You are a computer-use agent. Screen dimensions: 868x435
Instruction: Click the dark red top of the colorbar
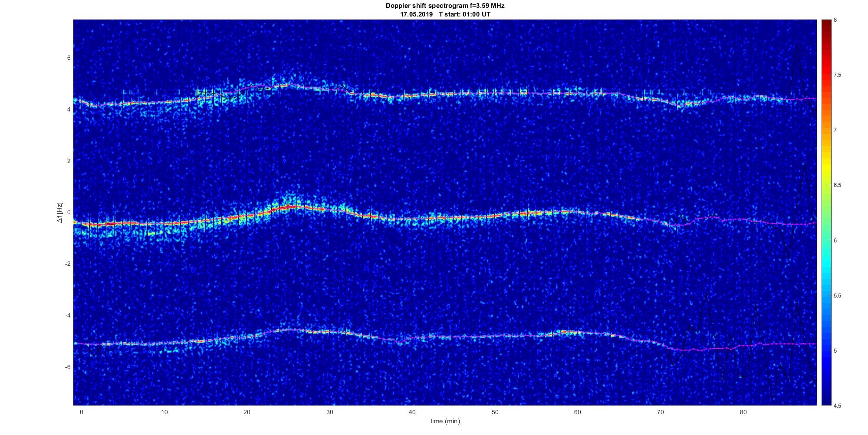point(826,25)
